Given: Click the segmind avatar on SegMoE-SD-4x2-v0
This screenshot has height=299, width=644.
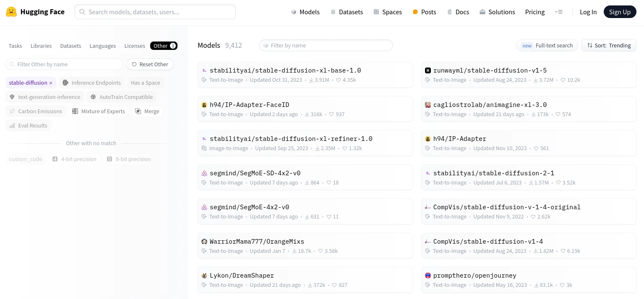Looking at the screenshot, I should 204,173.
